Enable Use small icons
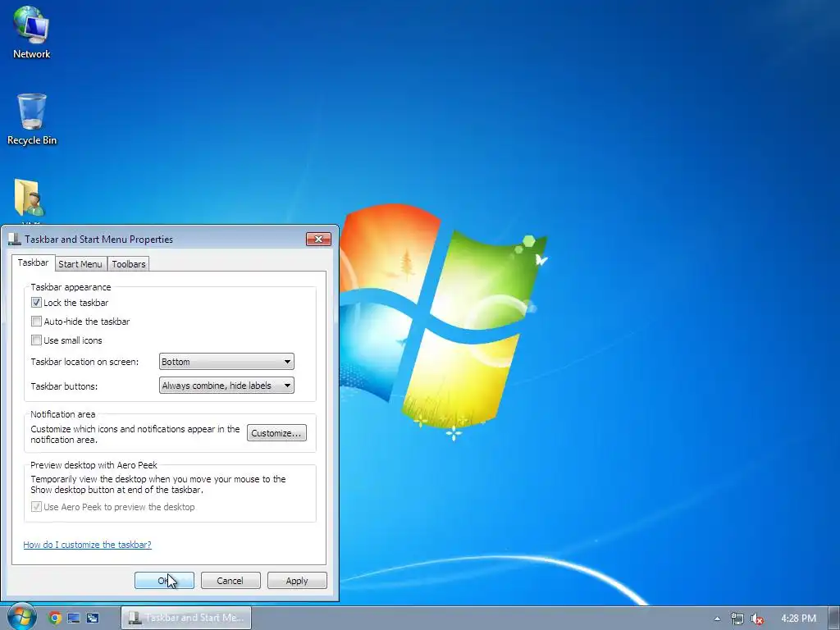 pos(36,340)
